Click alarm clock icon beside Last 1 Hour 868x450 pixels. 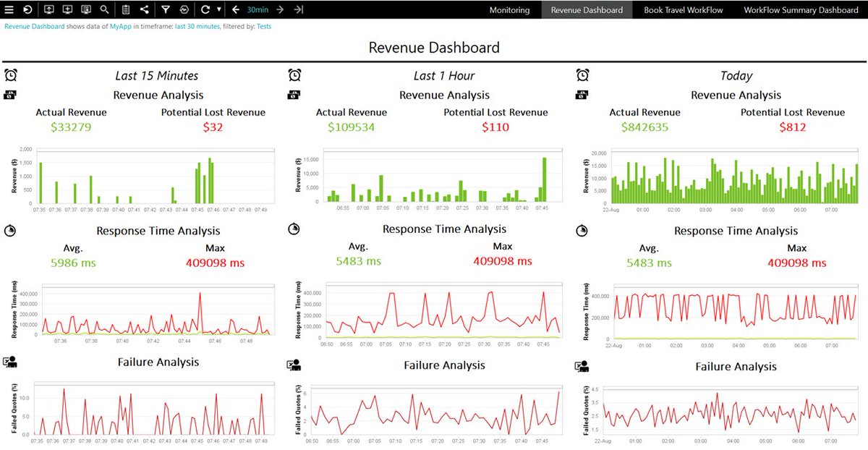pos(294,75)
